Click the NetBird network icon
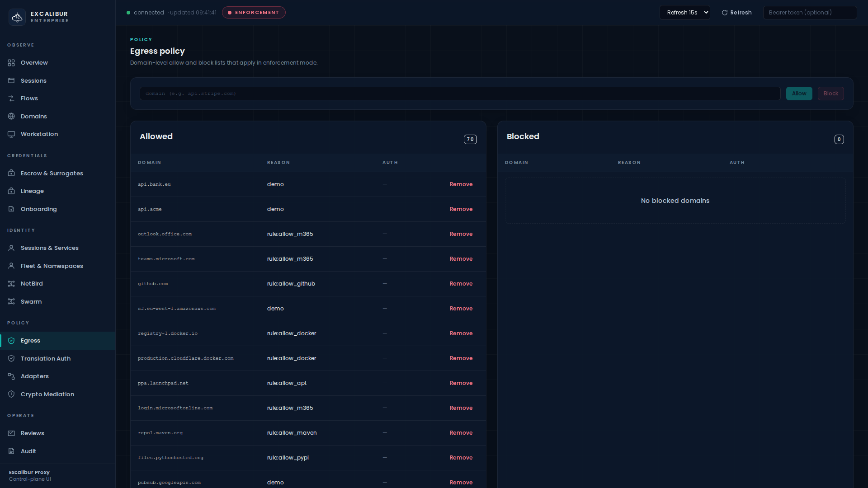 point(11,284)
